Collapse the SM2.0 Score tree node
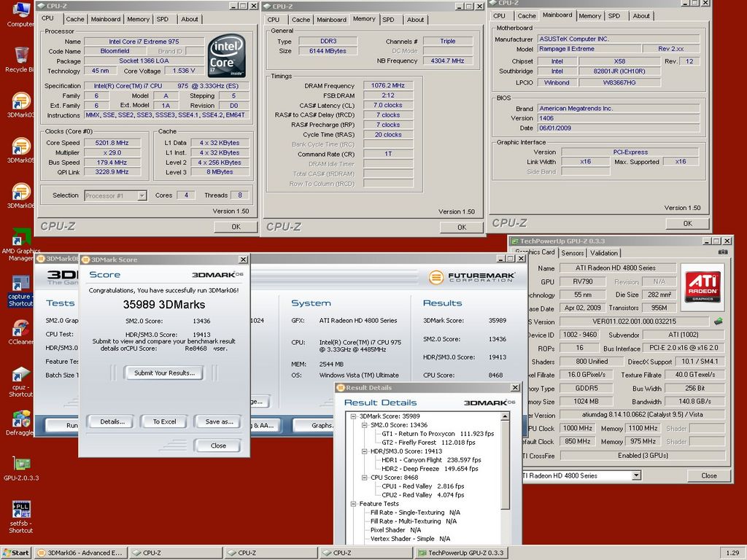747x560 pixels. tap(365, 425)
